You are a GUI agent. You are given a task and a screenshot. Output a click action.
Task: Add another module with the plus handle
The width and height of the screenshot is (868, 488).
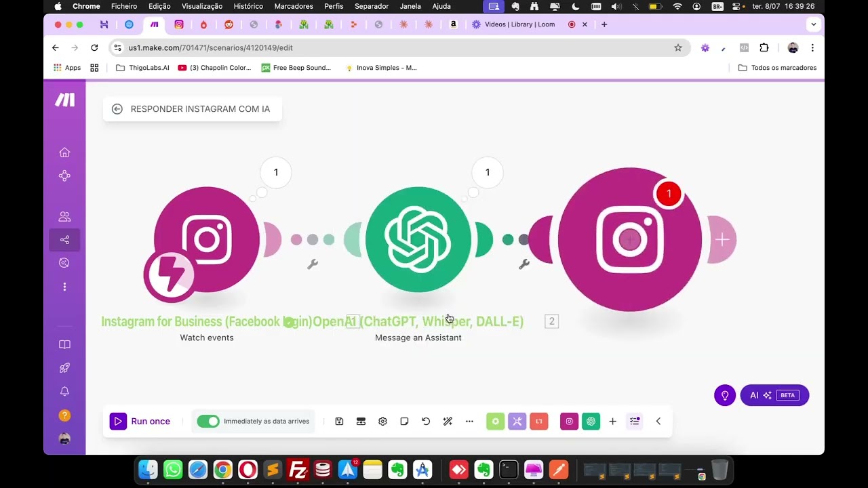coord(722,239)
